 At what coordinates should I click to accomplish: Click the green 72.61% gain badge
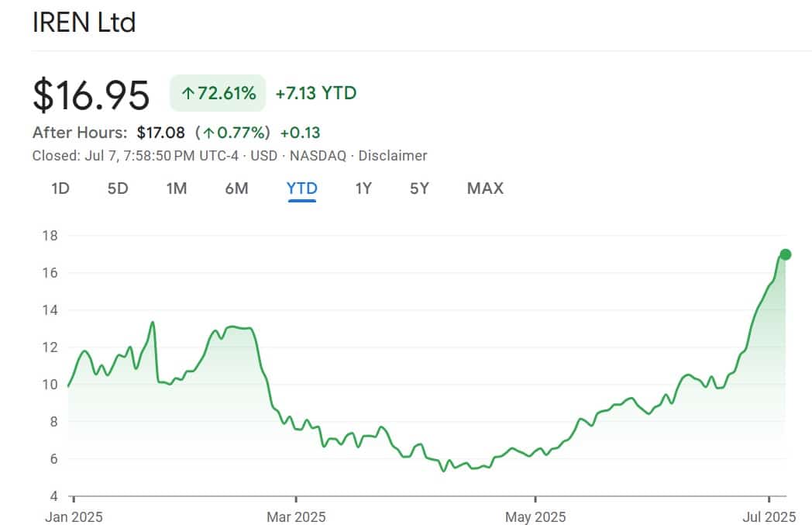tap(218, 93)
